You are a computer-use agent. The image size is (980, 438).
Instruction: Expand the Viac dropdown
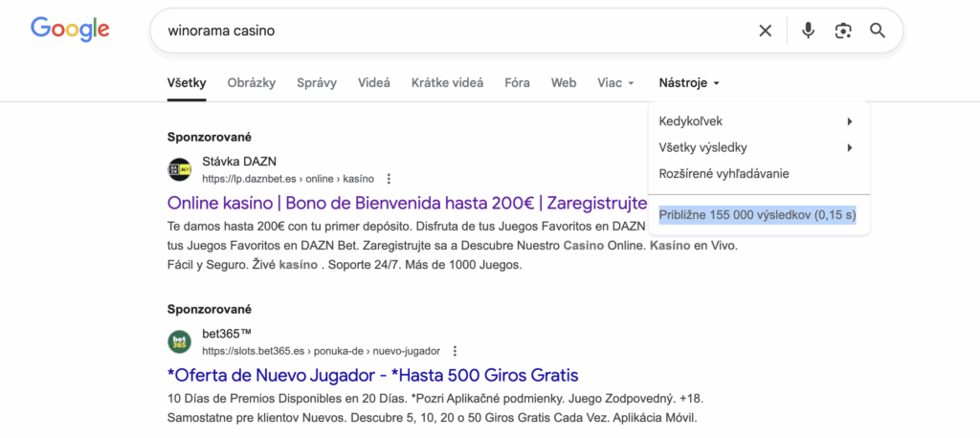point(615,83)
